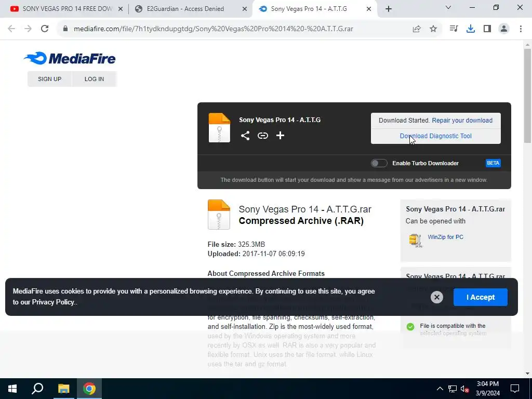This screenshot has width=532, height=399.
Task: Close the Sony Vegas Pro 14 - A.T.T.G tab
Action: tap(369, 9)
